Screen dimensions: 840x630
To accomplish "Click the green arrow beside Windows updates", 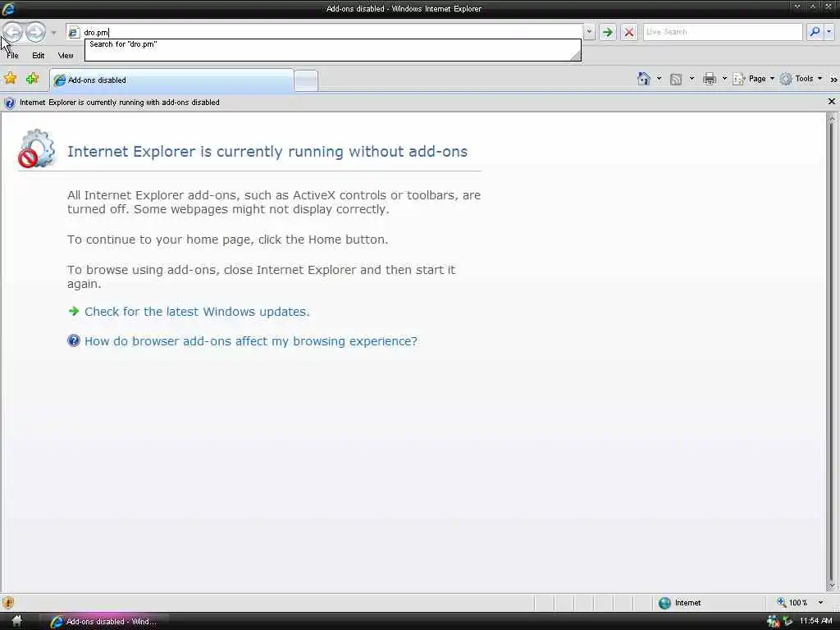I will [x=74, y=311].
